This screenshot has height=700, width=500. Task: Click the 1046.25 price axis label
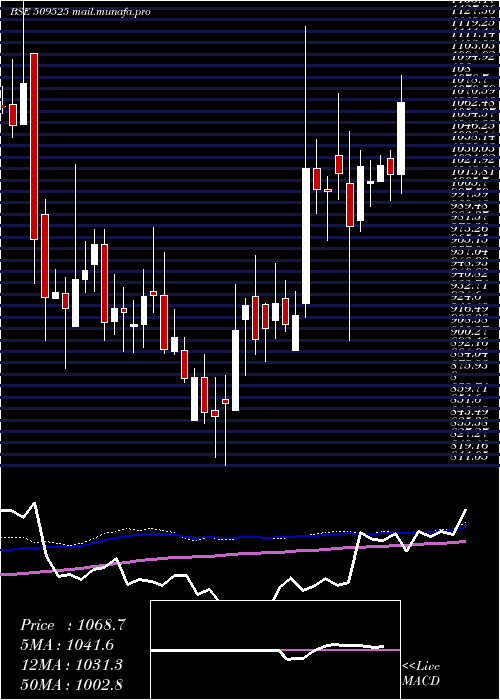475,126
